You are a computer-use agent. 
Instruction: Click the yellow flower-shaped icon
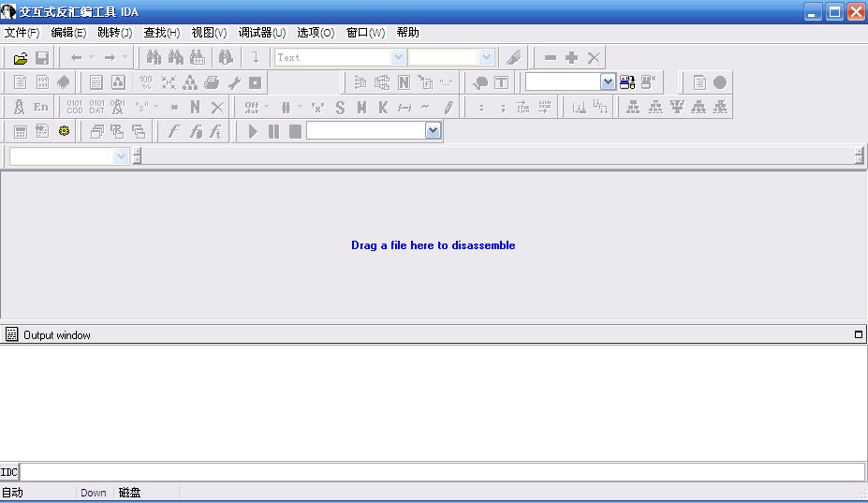coord(65,131)
